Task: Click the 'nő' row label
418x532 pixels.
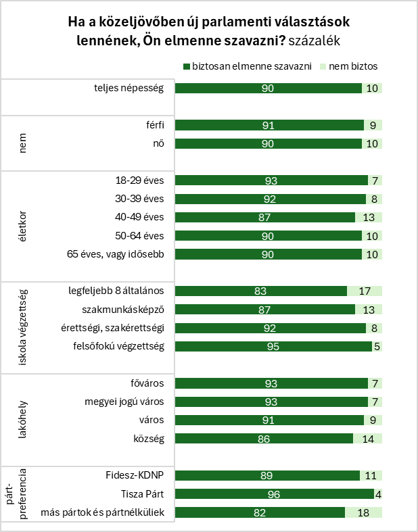Action: click(160, 143)
